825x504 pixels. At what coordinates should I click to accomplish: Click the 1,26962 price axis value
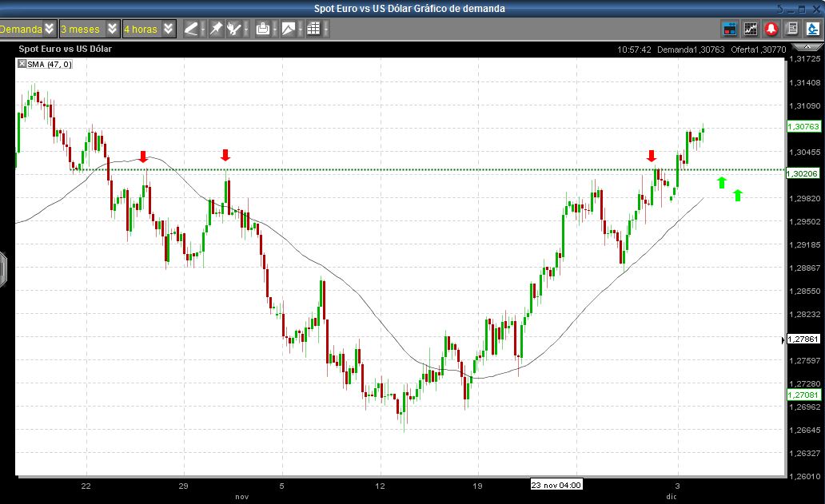pos(804,407)
